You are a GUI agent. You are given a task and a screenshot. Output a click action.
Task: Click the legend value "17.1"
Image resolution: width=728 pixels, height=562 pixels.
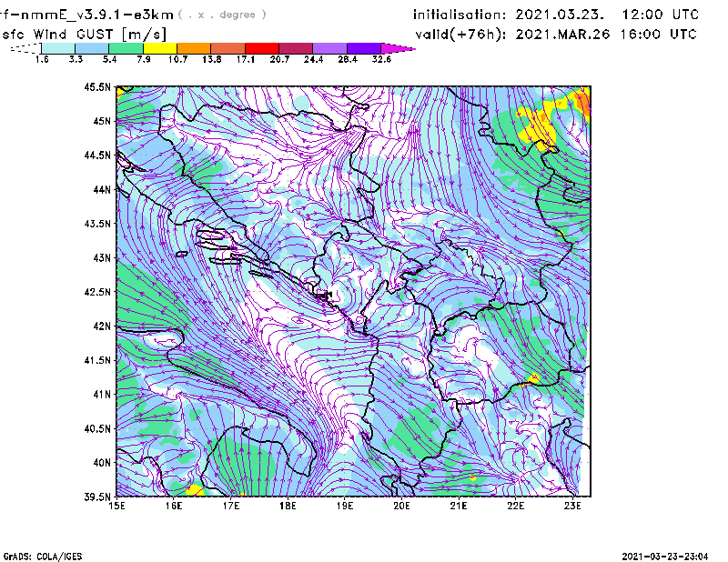click(246, 59)
